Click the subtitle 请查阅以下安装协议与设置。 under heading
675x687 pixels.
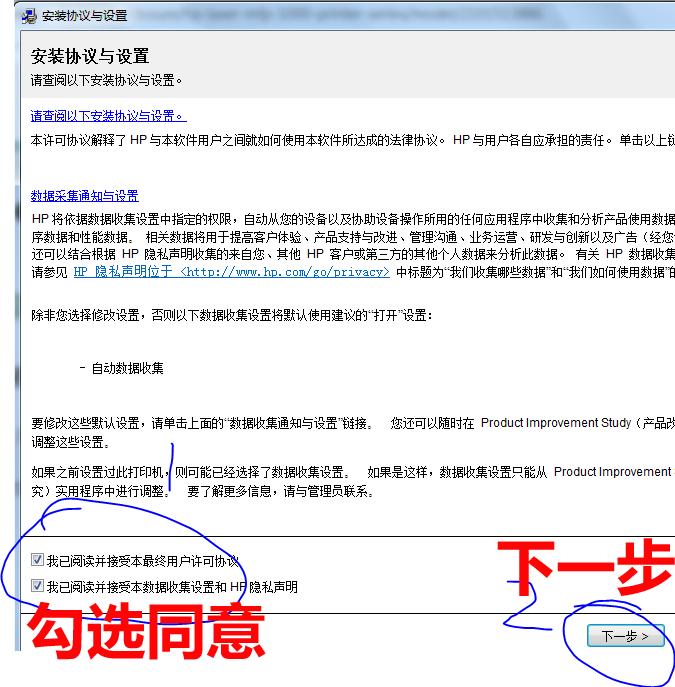click(x=106, y=80)
